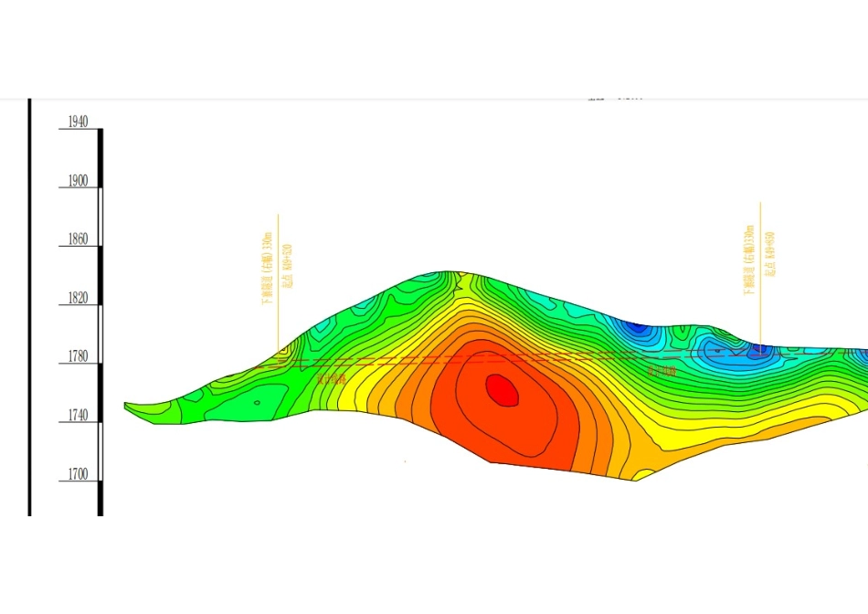The width and height of the screenshot is (868, 614).
Task: Select the 1700 elevation label
Action: point(78,474)
